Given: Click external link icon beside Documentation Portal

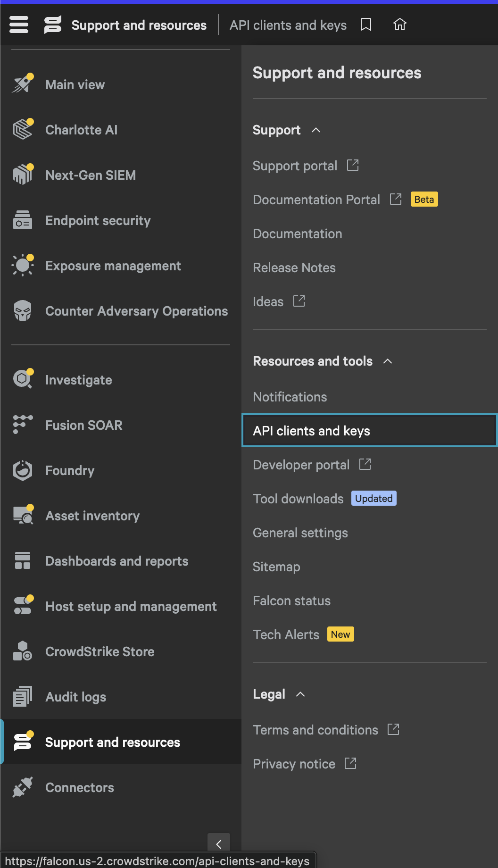Looking at the screenshot, I should pyautogui.click(x=396, y=199).
